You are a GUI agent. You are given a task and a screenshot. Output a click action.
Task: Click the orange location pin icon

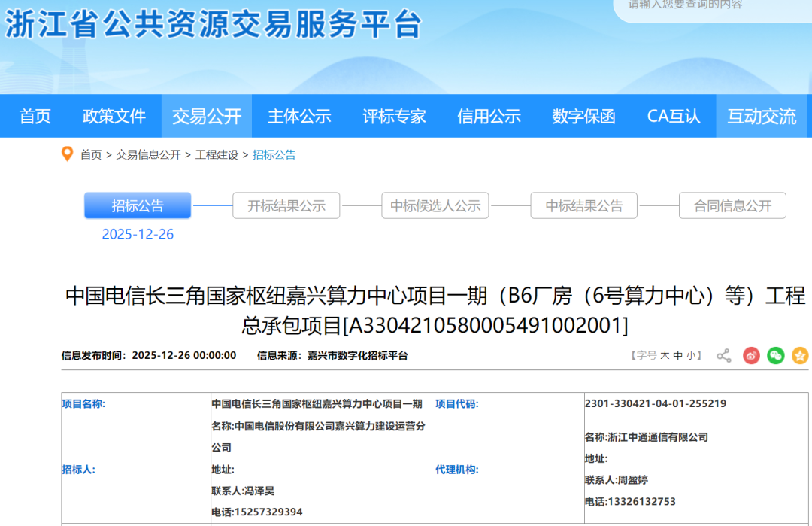click(x=68, y=154)
